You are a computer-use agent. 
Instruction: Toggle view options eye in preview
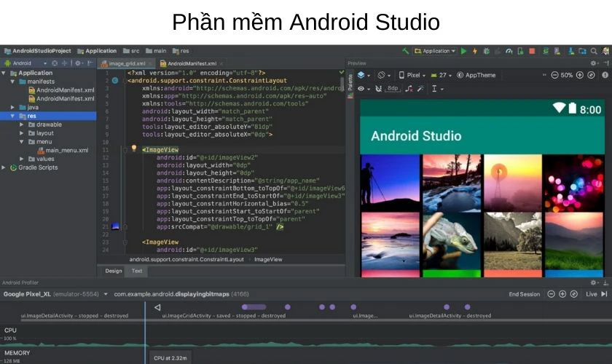coord(363,89)
